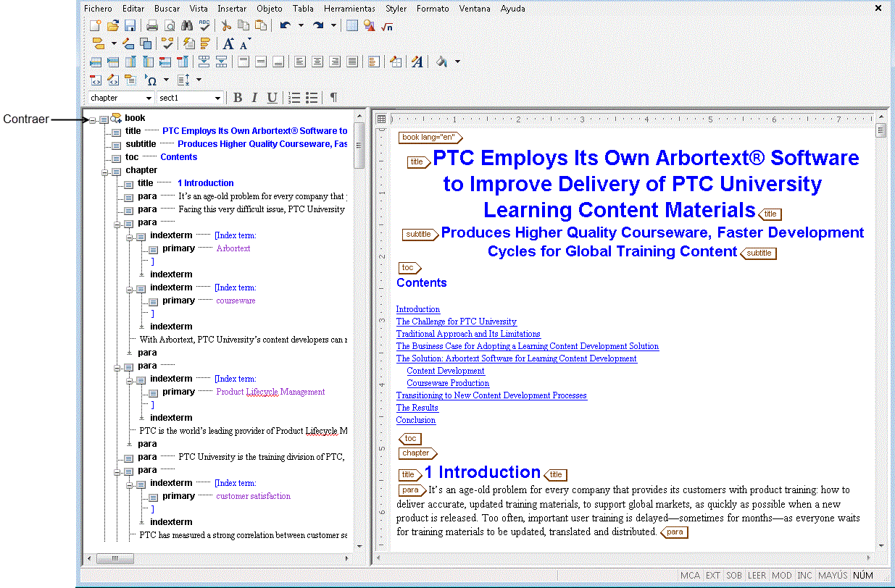The image size is (895, 588).
Task: Click the Increase Font Size icon
Action: click(x=229, y=44)
